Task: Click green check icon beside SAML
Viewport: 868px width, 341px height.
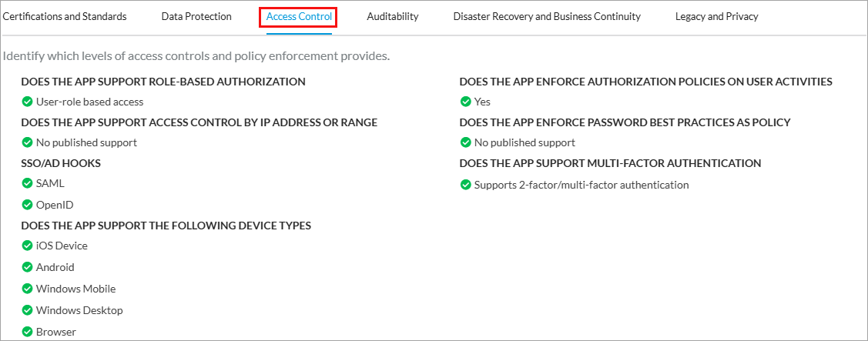Action: [27, 184]
